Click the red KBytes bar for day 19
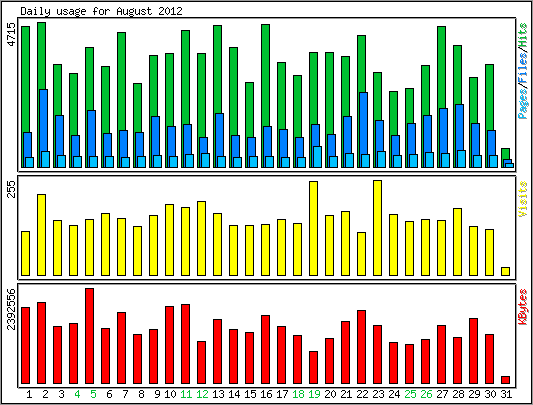 coord(313,368)
